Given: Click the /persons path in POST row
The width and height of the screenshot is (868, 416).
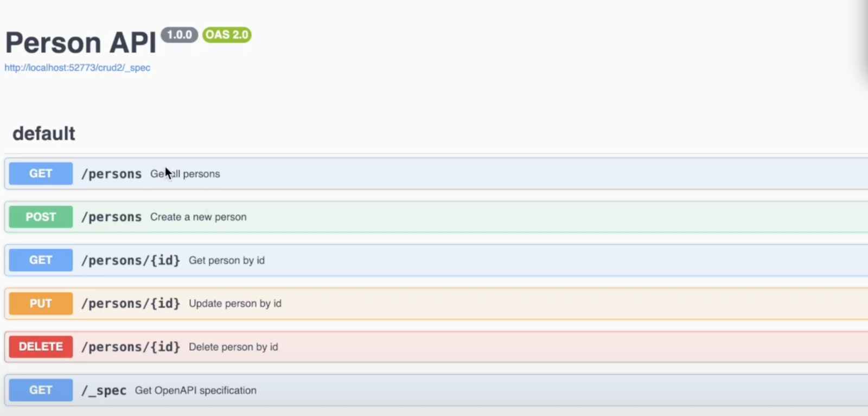Looking at the screenshot, I should click(x=111, y=217).
